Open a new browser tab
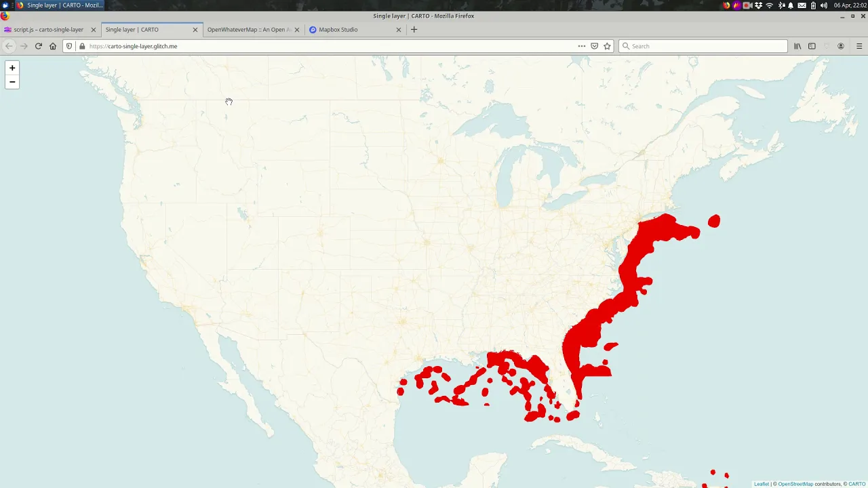Screen dimensions: 868x488 coord(414,30)
